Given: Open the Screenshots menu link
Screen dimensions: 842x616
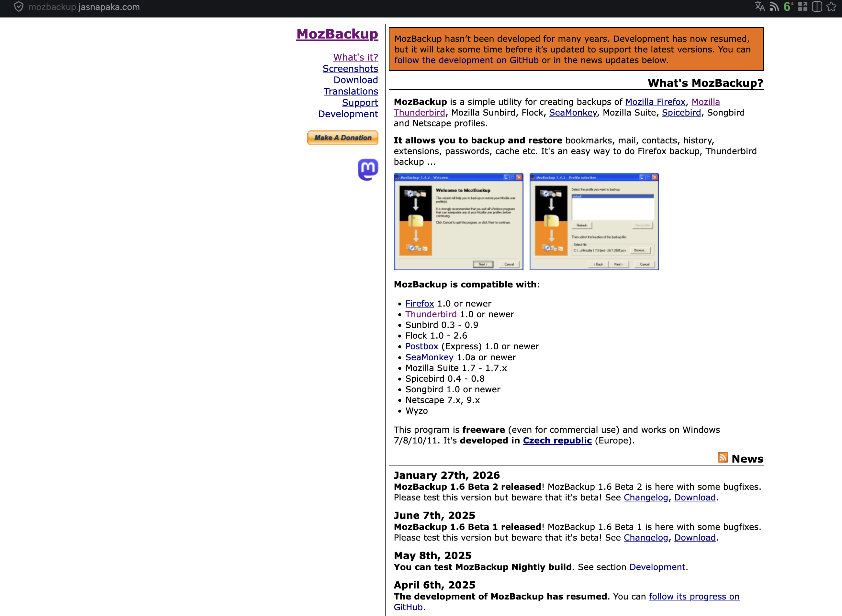Looking at the screenshot, I should pyautogui.click(x=350, y=69).
